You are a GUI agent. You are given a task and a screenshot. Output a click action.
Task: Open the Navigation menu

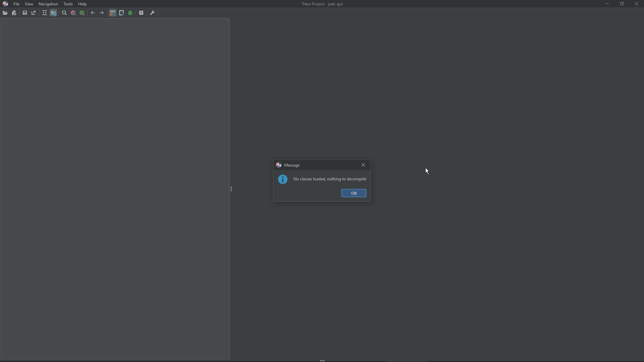(48, 4)
